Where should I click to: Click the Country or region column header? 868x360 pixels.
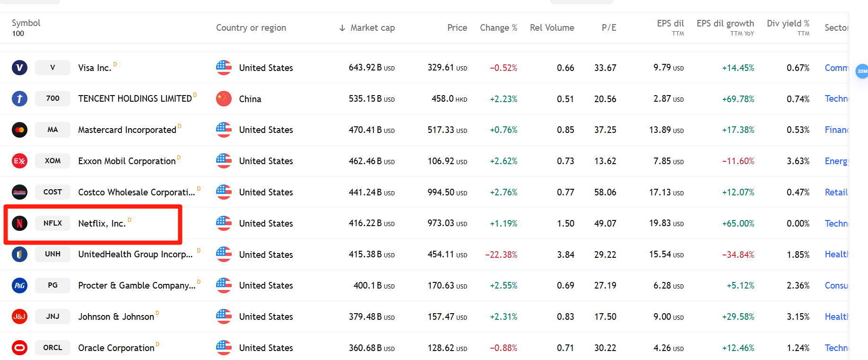coord(251,27)
